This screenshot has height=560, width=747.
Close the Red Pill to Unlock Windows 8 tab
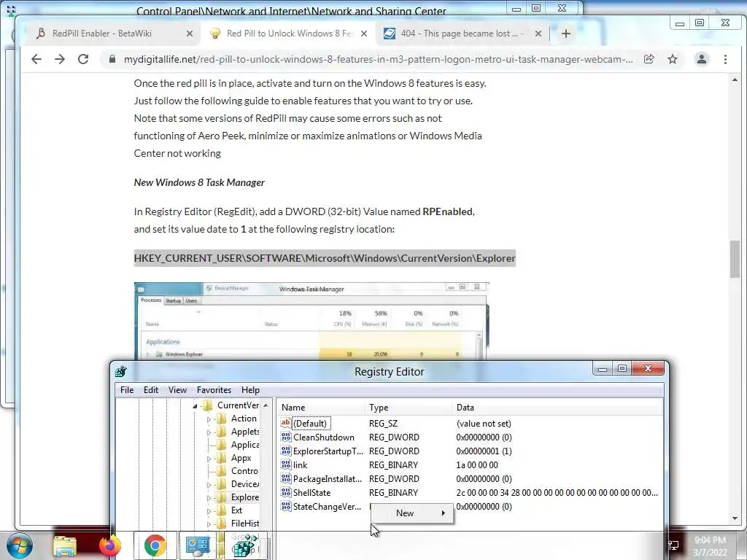pos(364,34)
